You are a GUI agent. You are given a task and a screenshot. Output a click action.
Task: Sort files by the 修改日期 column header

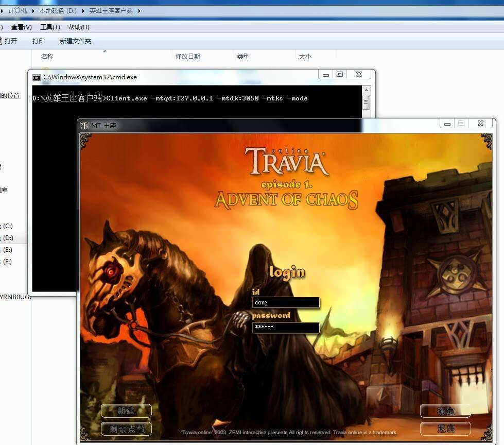pos(188,57)
